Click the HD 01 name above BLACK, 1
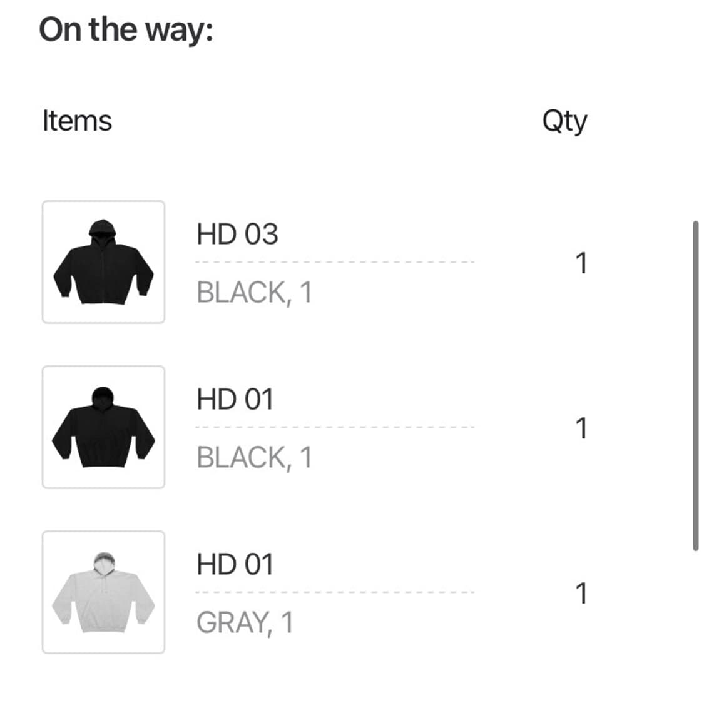 [235, 400]
